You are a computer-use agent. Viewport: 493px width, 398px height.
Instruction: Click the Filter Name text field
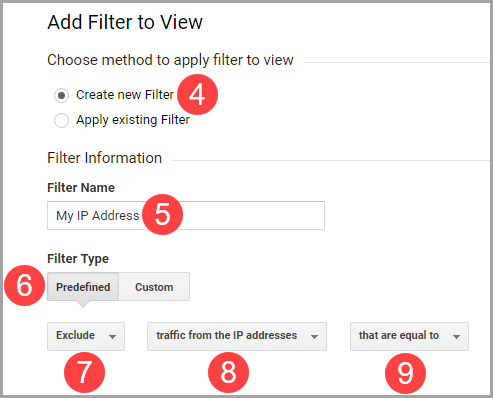coord(186,215)
